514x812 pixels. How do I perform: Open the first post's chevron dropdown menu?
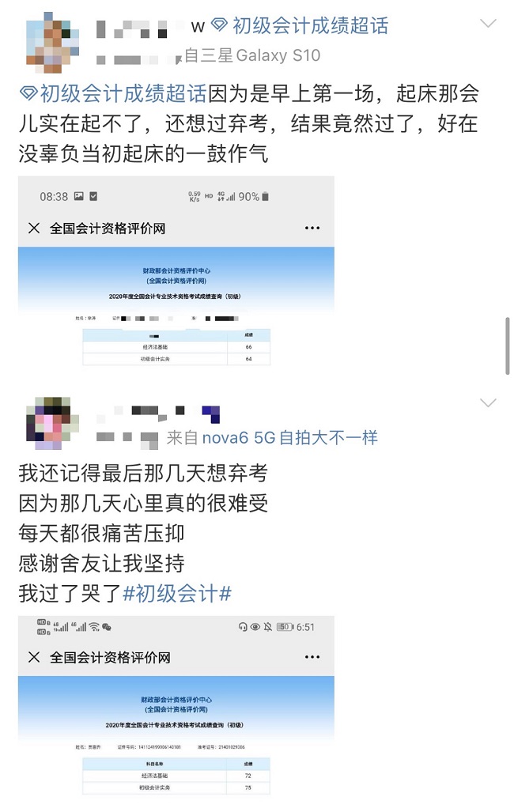tap(488, 23)
